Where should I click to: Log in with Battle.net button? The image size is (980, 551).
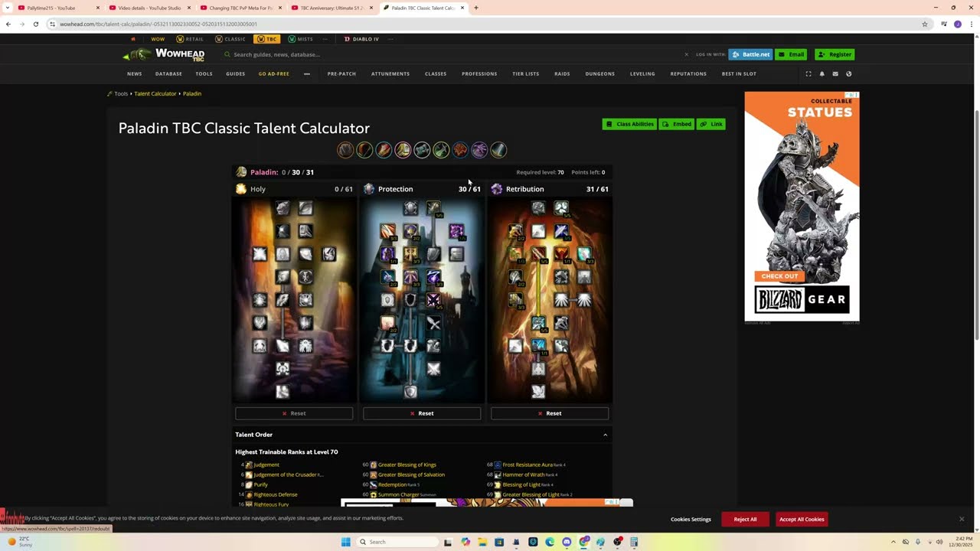click(x=750, y=54)
